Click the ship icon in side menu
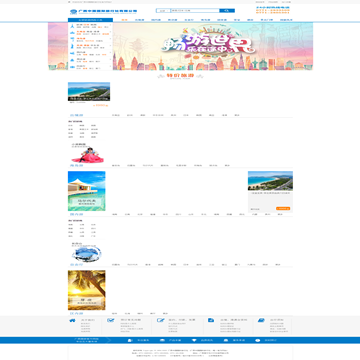 tap(72, 53)
